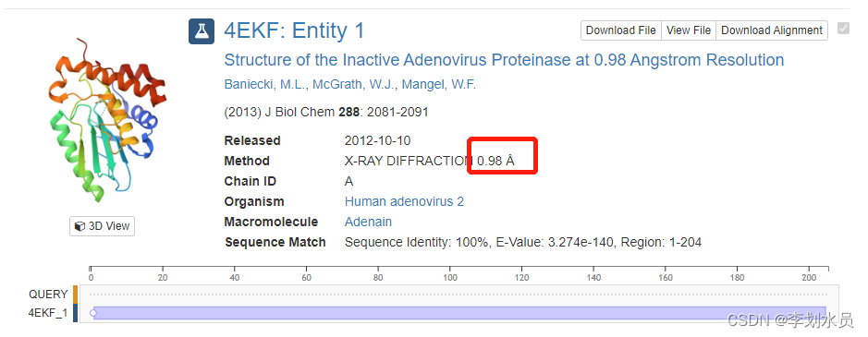868x337 pixels.
Task: Open the Human adenovirus 2 organism link
Action: click(x=404, y=201)
